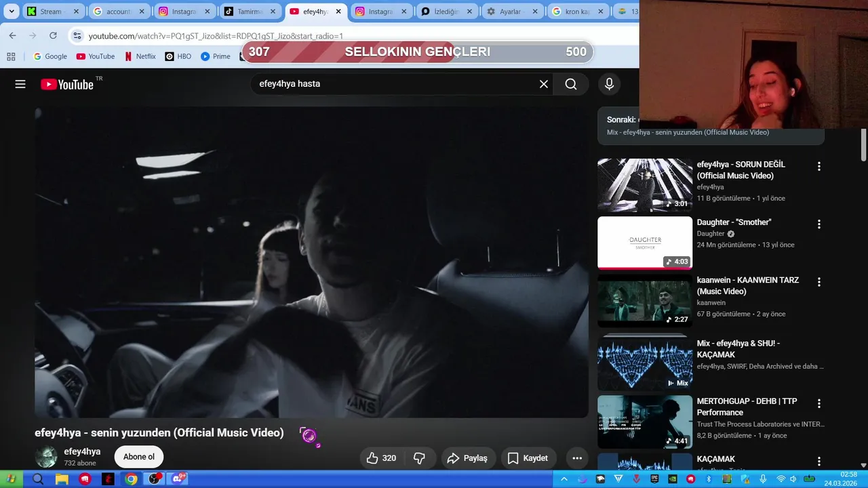Image resolution: width=868 pixels, height=488 pixels.
Task: Open the volume control in tray
Action: (x=793, y=479)
